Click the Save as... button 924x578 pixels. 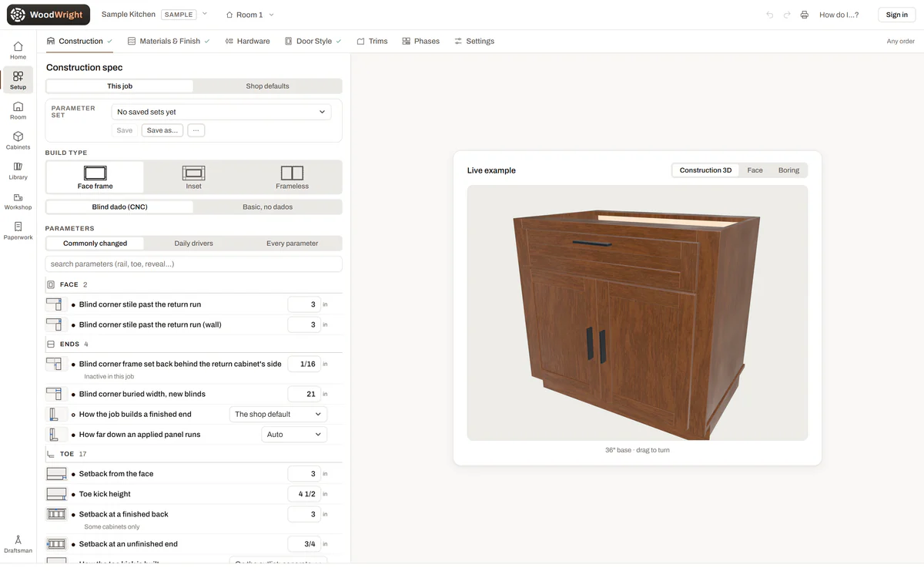[162, 130]
